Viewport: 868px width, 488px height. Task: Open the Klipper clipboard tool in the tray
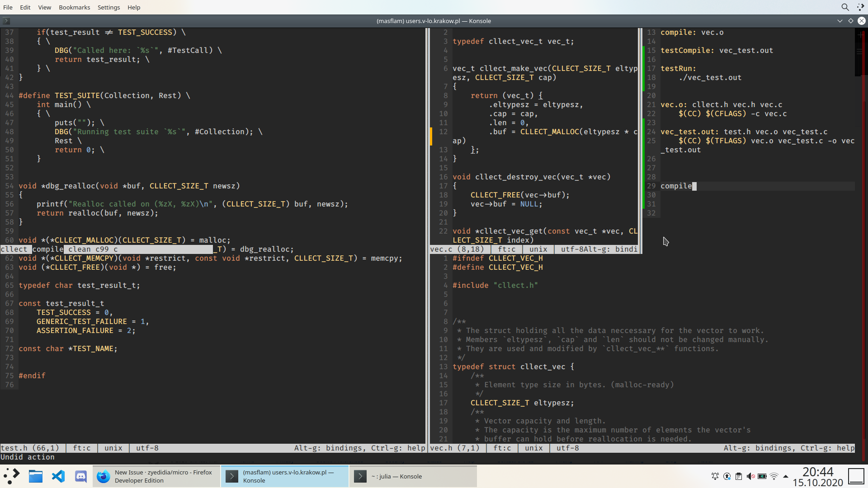coord(739,476)
